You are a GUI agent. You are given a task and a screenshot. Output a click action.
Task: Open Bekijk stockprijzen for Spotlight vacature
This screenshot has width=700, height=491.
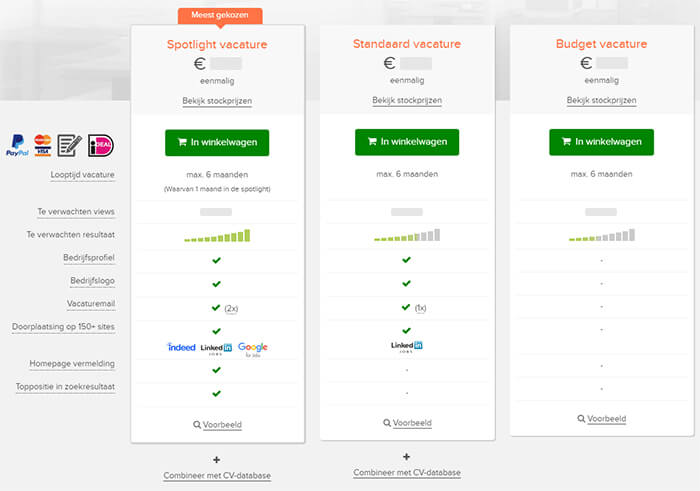click(x=217, y=101)
